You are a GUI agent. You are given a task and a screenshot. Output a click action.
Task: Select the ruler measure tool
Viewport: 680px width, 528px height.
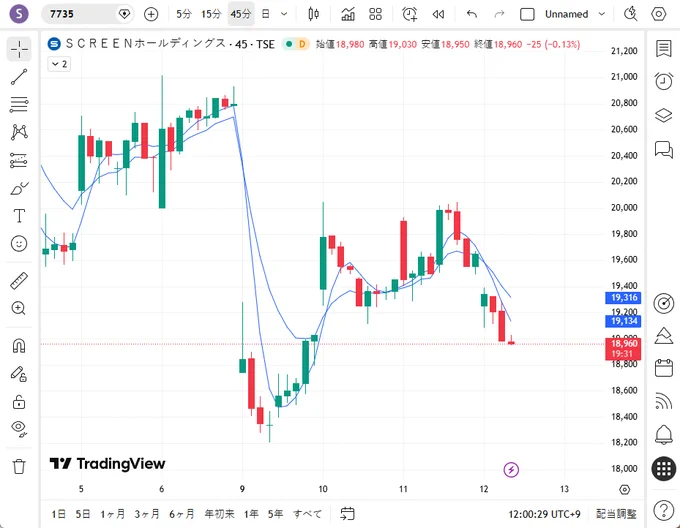pos(19,281)
